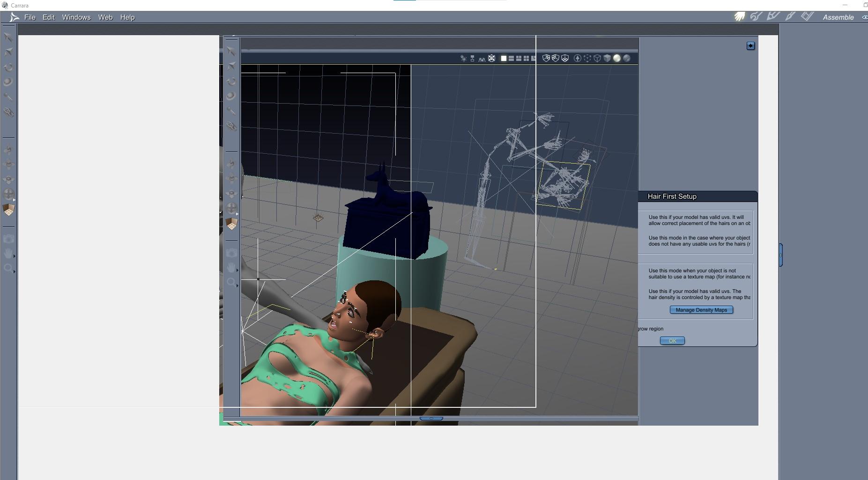Open the Edit menu
The width and height of the screenshot is (868, 480).
point(49,17)
